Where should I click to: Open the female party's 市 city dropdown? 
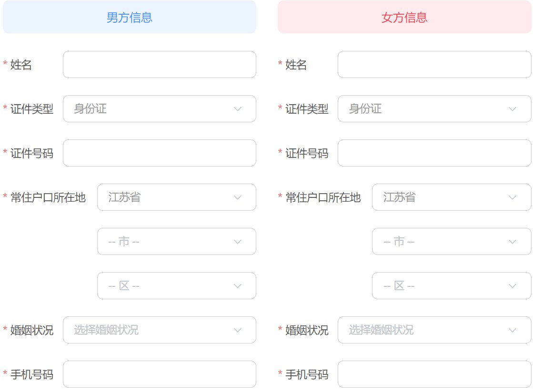click(451, 242)
